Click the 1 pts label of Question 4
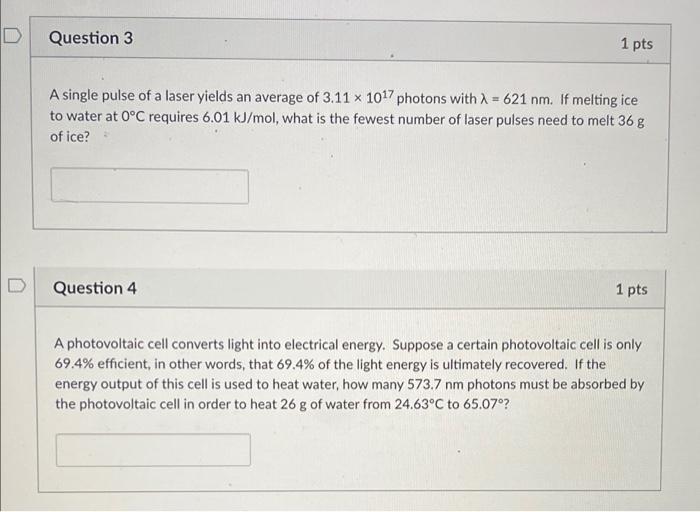The height and width of the screenshot is (512, 700). [631, 290]
